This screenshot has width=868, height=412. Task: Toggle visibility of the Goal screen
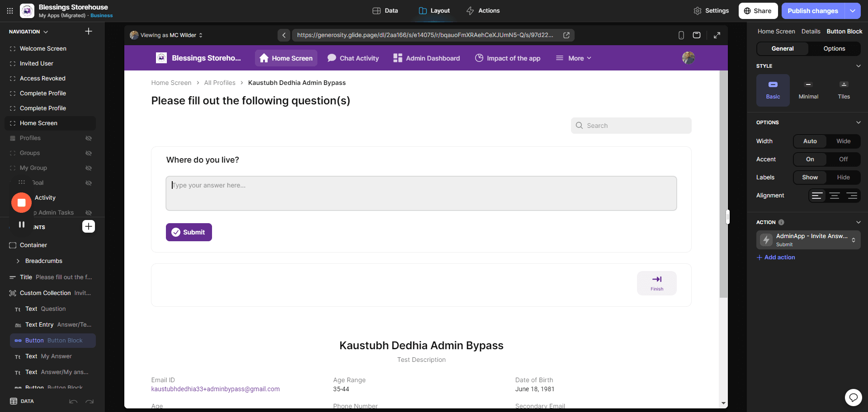[x=89, y=183]
